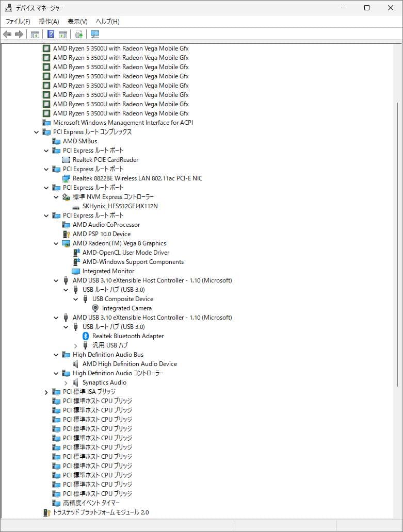403x532 pixels.
Task: Click the Realtek 8822BE Wireless LAN icon
Action: (x=66, y=178)
